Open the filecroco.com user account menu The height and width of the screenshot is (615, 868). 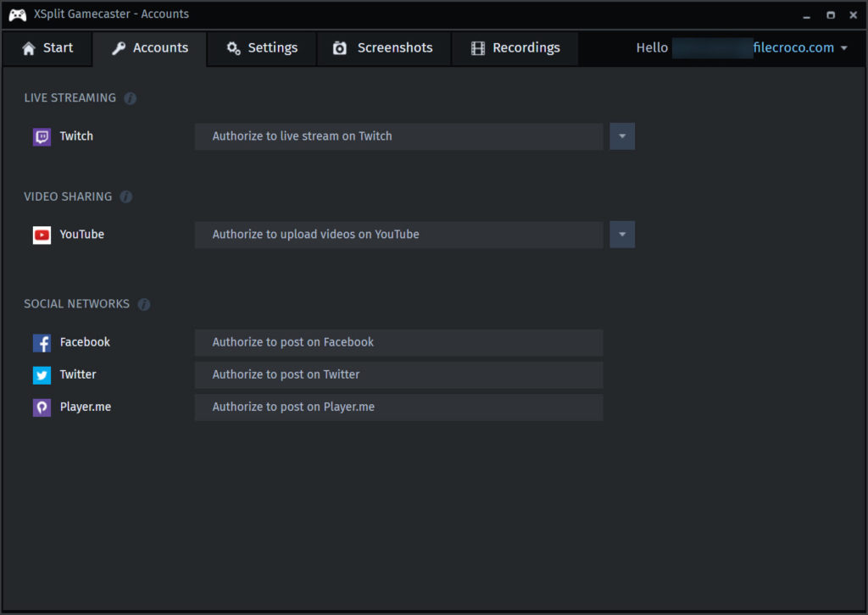[800, 48]
